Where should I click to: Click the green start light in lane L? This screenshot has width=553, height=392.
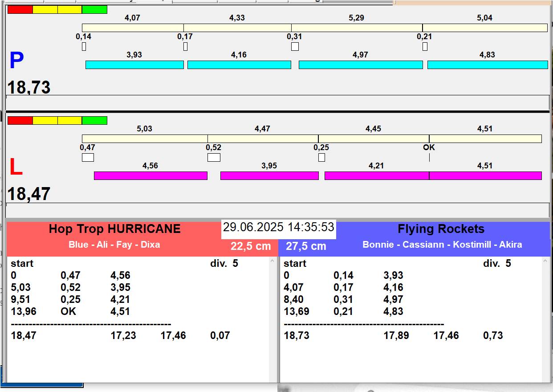click(x=94, y=120)
